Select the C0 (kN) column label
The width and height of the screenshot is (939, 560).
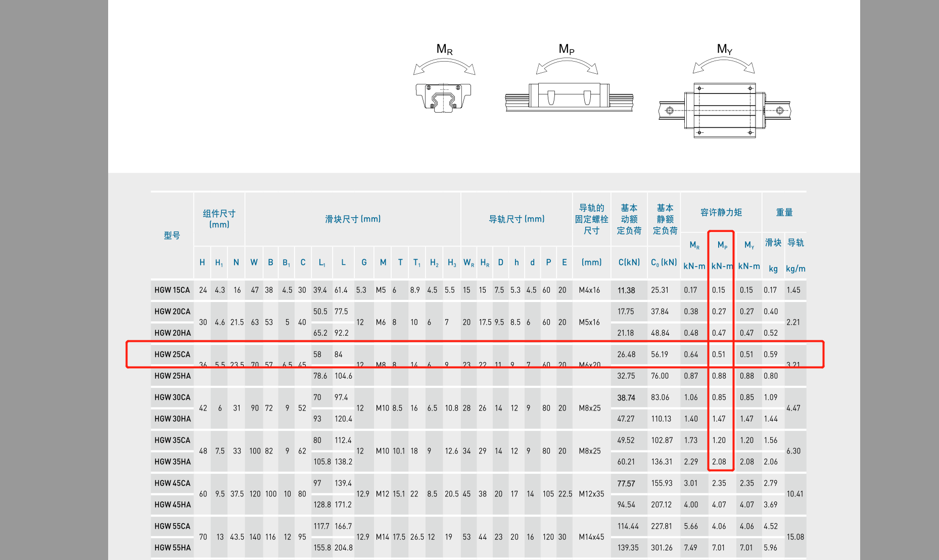pyautogui.click(x=664, y=263)
